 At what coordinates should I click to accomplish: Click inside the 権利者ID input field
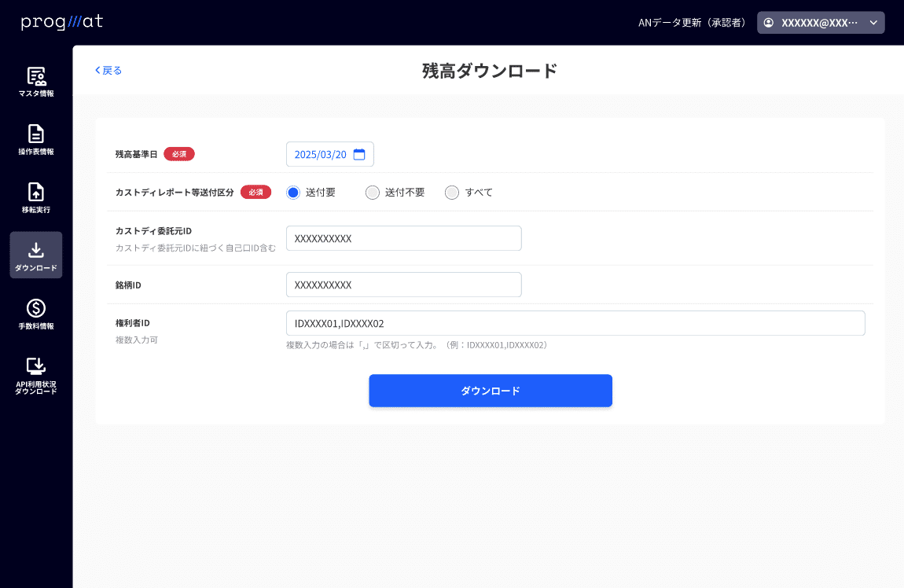click(575, 323)
